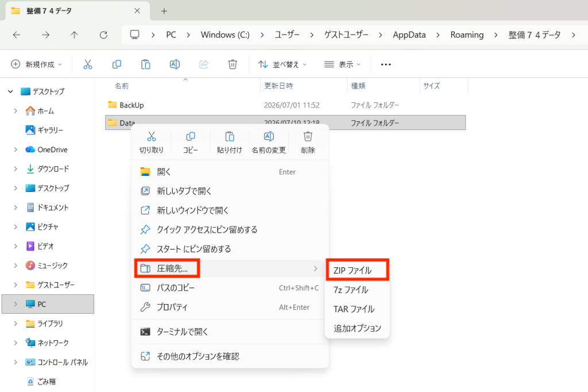Click 開く in the context menu
The image size is (588, 392).
point(230,172)
